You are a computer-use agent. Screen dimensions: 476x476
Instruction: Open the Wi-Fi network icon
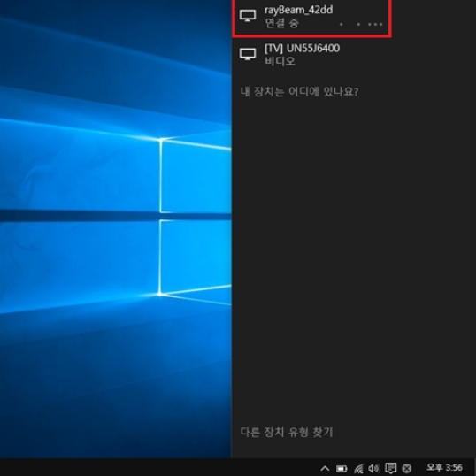[x=358, y=469]
